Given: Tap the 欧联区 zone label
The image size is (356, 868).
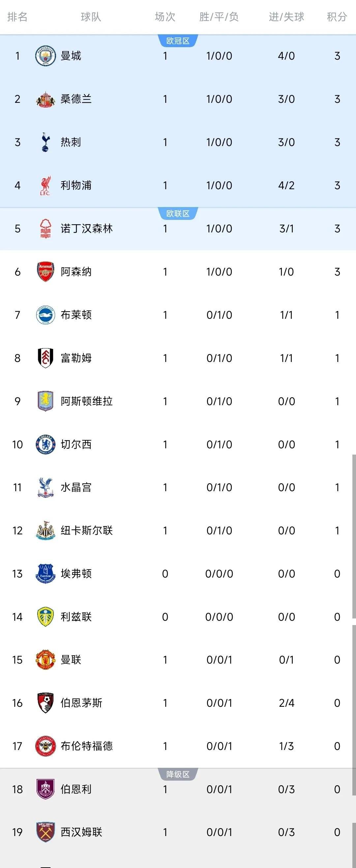Looking at the screenshot, I should pyautogui.click(x=178, y=213).
